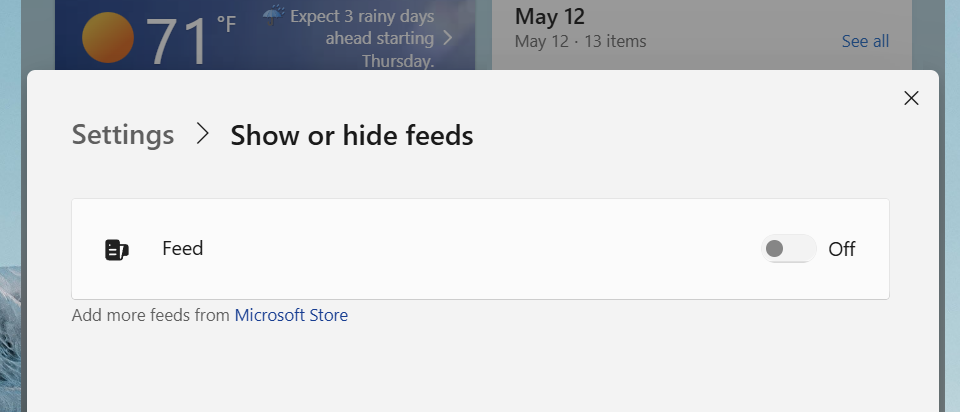This screenshot has width=960, height=412.
Task: Click the empty middle of the Feed row
Action: click(480, 249)
